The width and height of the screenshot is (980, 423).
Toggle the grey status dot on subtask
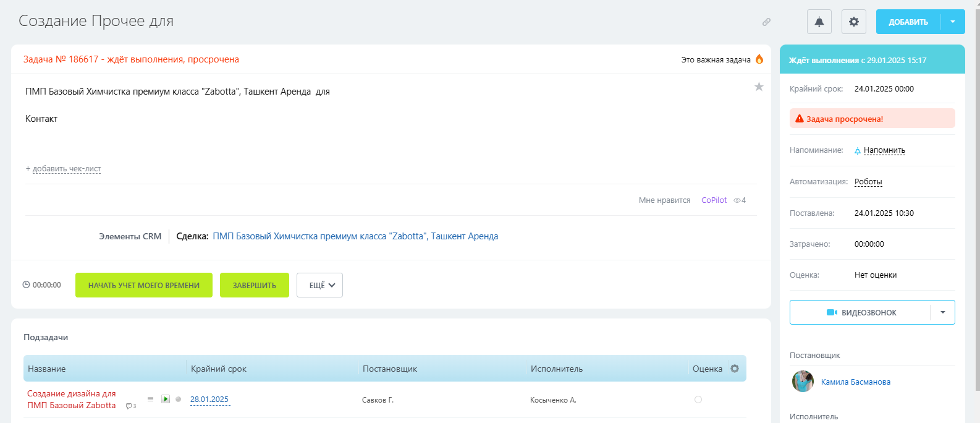pos(179,399)
